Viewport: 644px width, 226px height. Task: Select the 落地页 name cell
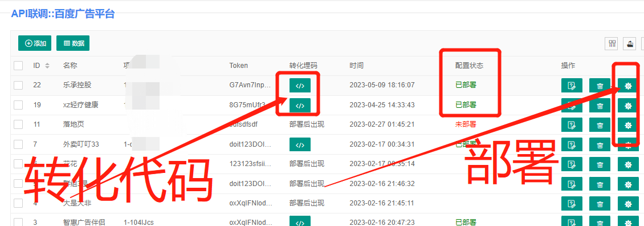pos(74,124)
